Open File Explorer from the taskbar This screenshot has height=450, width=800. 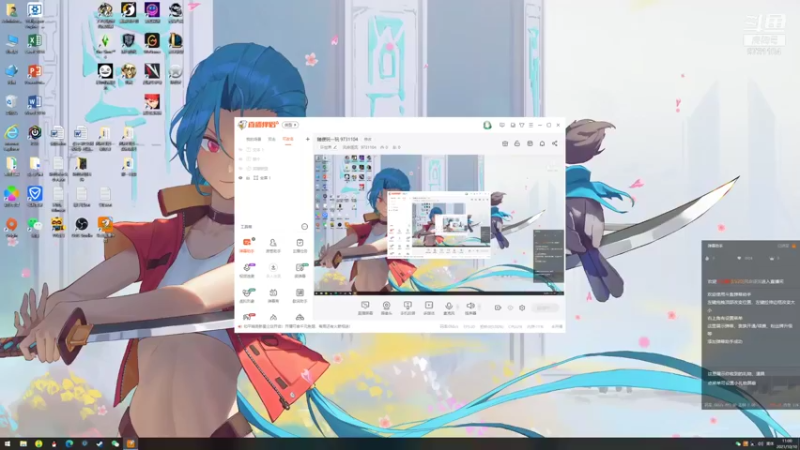pos(23,444)
